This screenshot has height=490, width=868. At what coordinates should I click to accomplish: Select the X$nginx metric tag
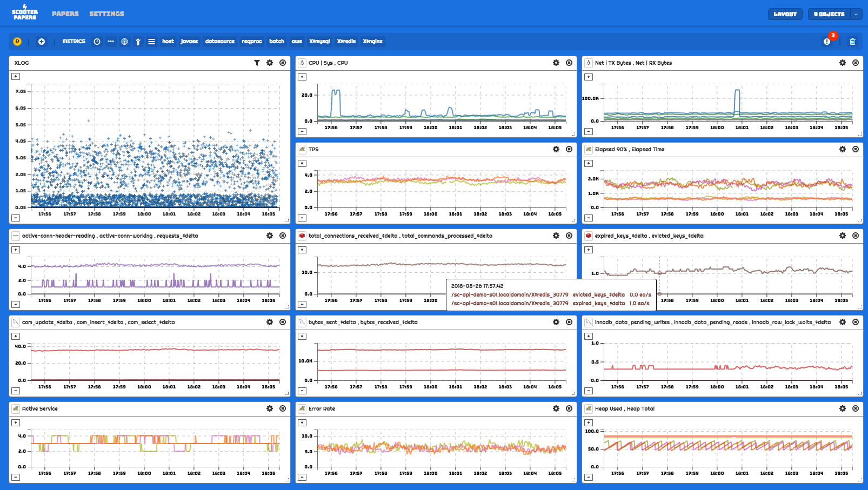click(373, 42)
